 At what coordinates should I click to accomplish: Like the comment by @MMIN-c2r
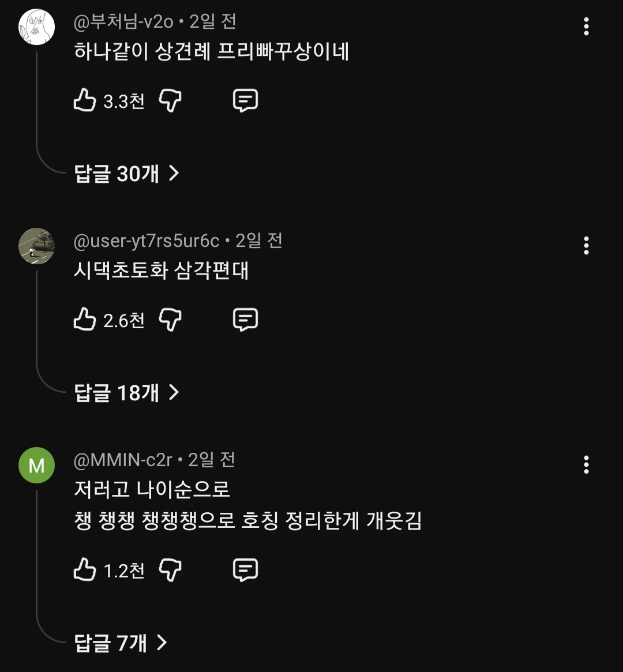point(85,570)
